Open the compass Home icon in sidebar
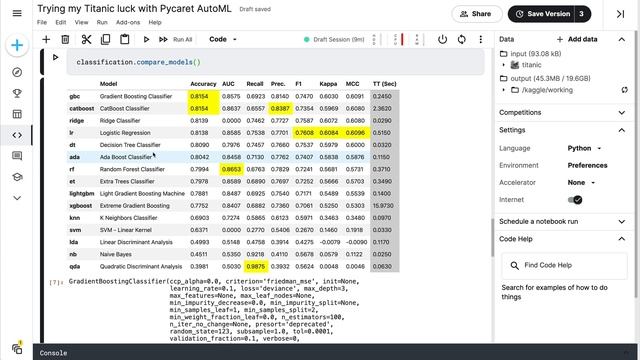Image resolution: width=640 pixels, height=360 pixels. tap(17, 72)
